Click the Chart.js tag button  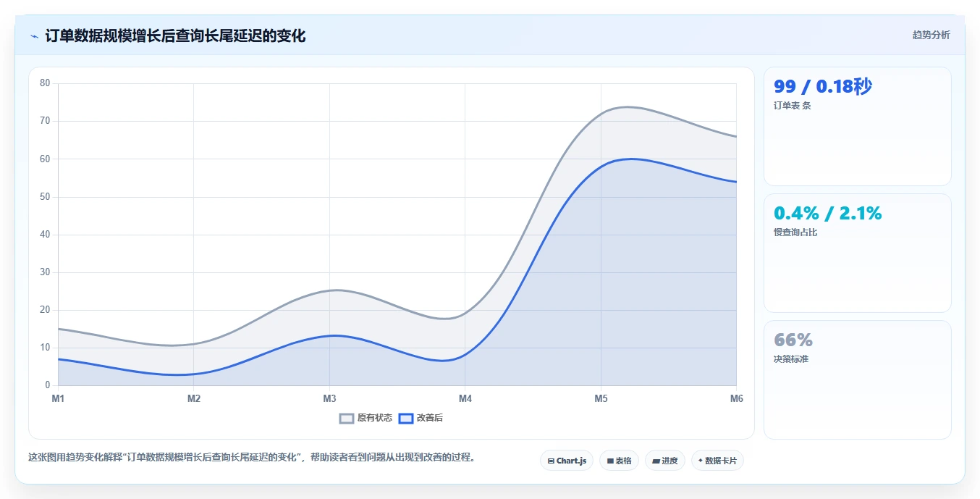[x=567, y=461]
